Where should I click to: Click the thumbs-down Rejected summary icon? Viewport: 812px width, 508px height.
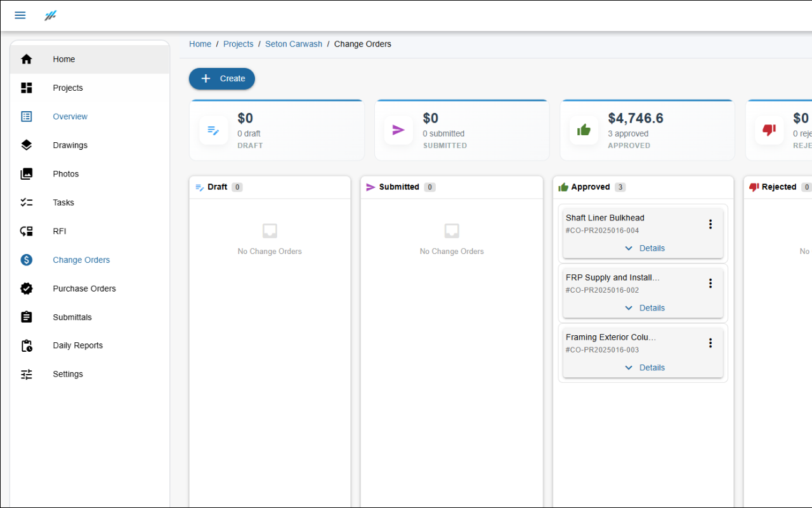point(769,130)
